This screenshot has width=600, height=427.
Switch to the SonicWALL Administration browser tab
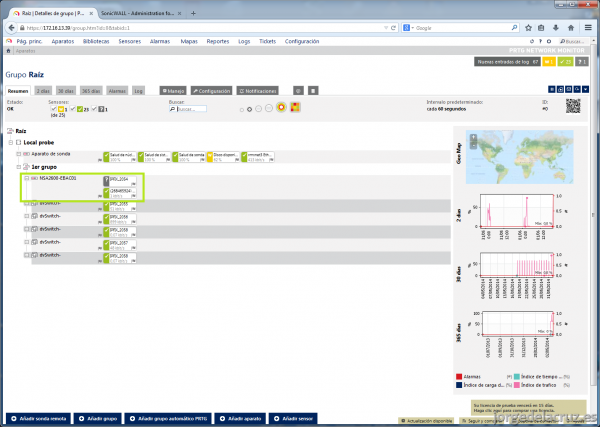point(137,13)
